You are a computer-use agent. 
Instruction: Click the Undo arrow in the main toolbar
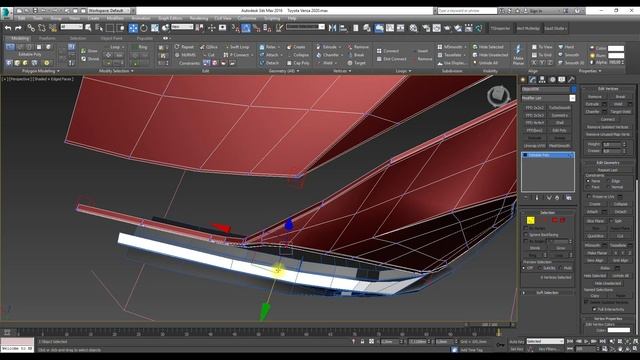(x=8, y=28)
